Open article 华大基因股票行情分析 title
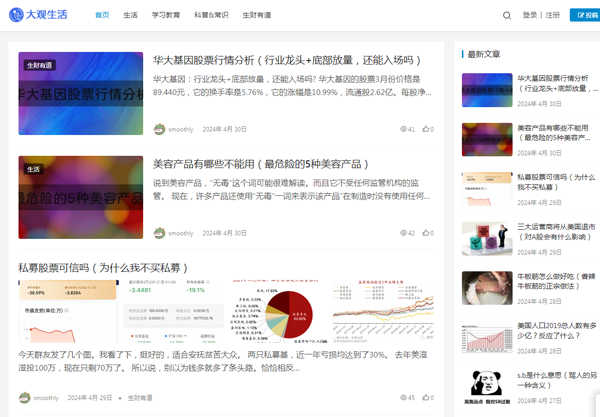 point(287,60)
